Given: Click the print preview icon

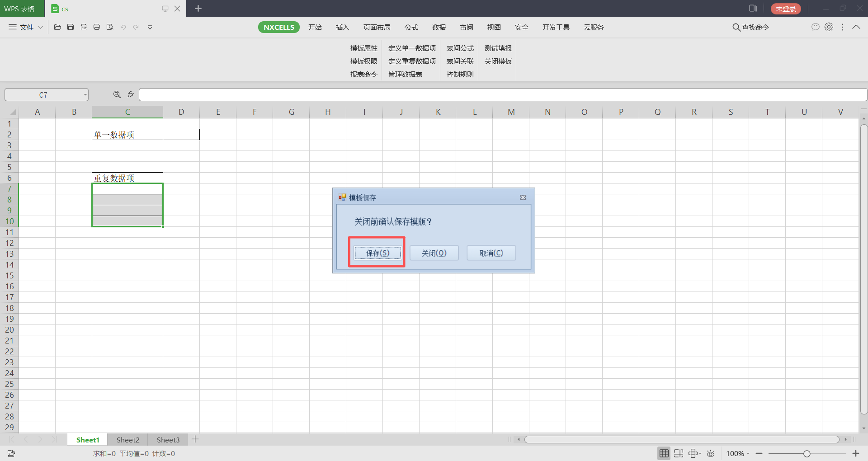Looking at the screenshot, I should click(110, 27).
